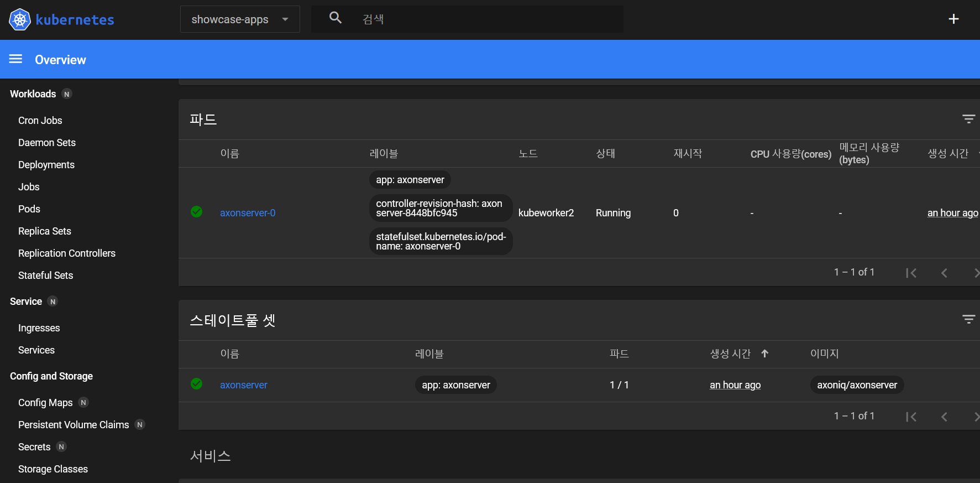Open the showcase-apps namespace dropdown
980x483 pixels.
click(240, 19)
